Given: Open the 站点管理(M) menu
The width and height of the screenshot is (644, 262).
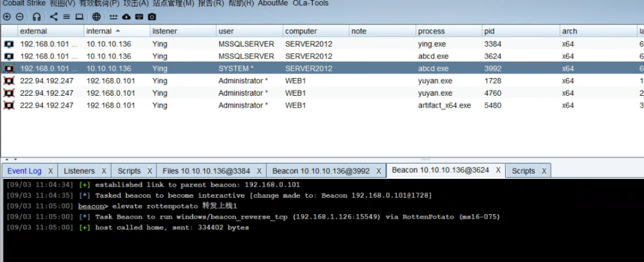Looking at the screenshot, I should 174,3.
